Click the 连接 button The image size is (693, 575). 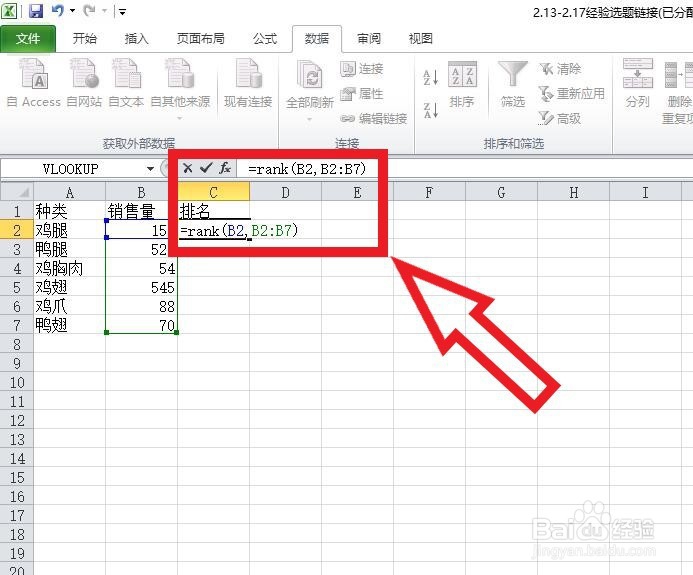362,69
